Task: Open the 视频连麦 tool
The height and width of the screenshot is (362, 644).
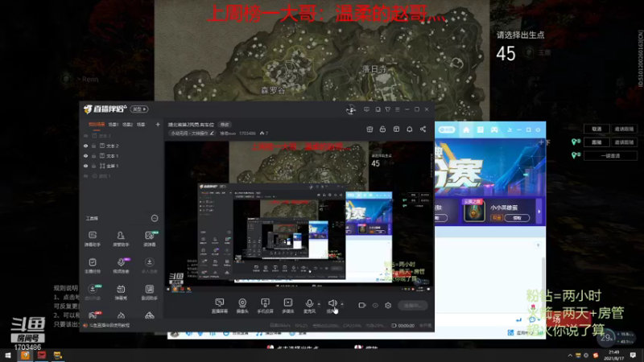Action: (x=121, y=265)
